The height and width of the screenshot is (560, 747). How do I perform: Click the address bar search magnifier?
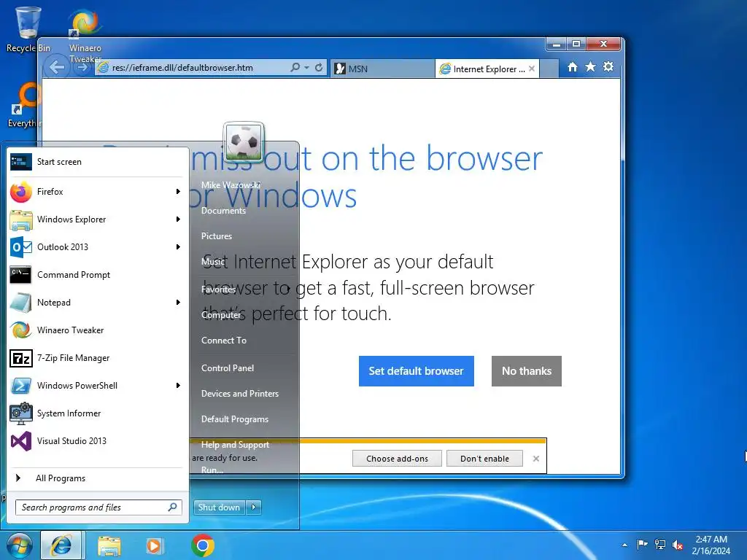(295, 68)
